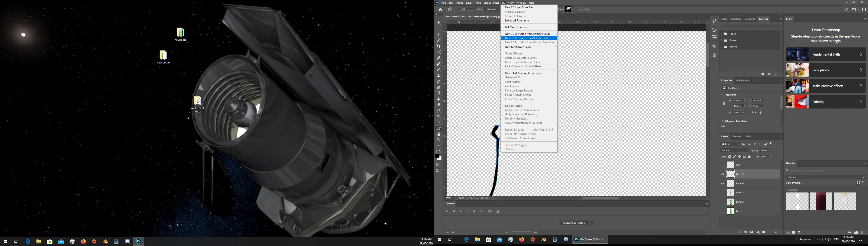The image size is (868, 246).
Task: Select the Eraser tool
Action: [438, 87]
